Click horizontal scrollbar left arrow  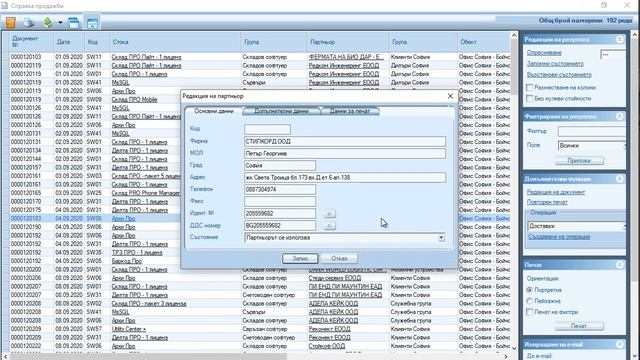pyautogui.click(x=5, y=356)
